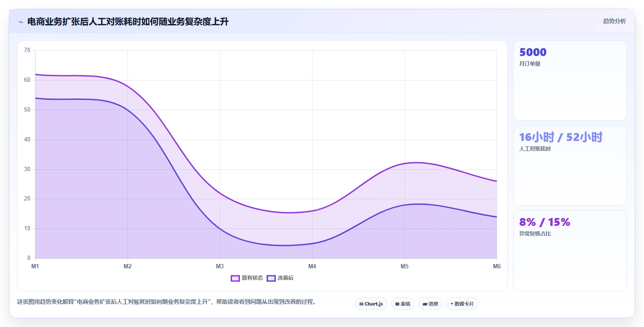The height and width of the screenshot is (327, 644).
Task: Click the M6 x-axis label
Action: point(496,266)
